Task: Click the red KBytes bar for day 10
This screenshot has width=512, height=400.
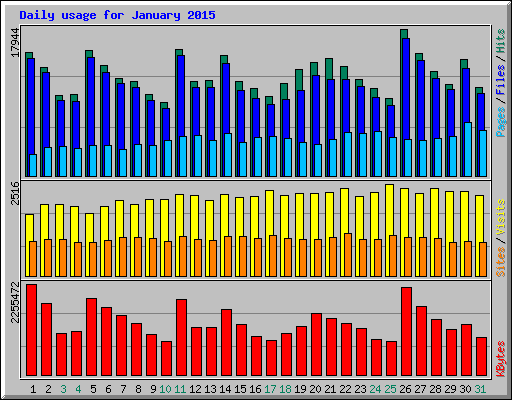Action: pos(166,359)
